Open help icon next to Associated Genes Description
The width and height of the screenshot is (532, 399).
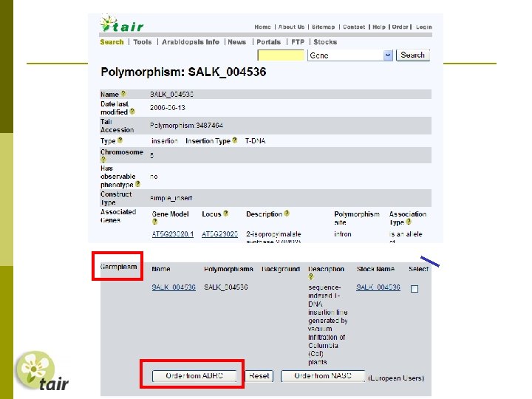click(x=287, y=214)
